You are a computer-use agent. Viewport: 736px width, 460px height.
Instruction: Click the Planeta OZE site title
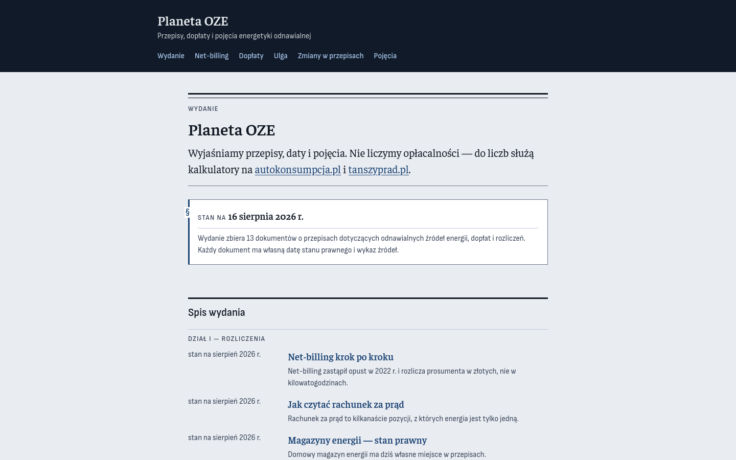coord(192,21)
